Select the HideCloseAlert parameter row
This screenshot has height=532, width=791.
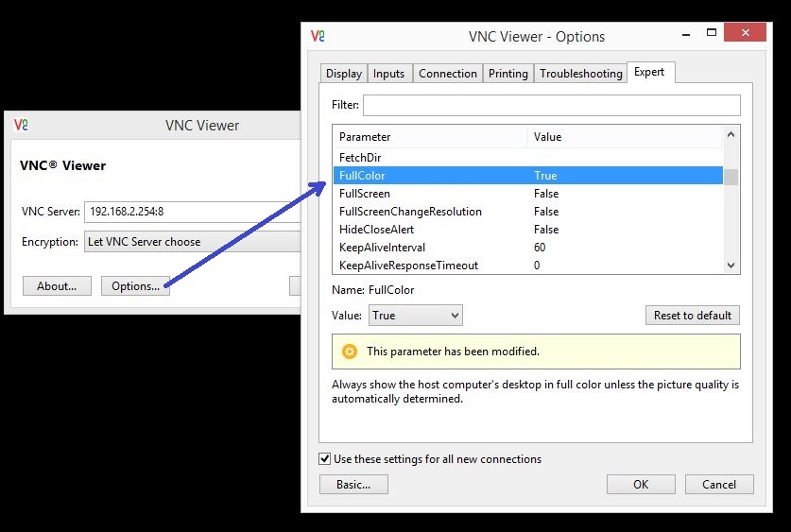[528, 230]
